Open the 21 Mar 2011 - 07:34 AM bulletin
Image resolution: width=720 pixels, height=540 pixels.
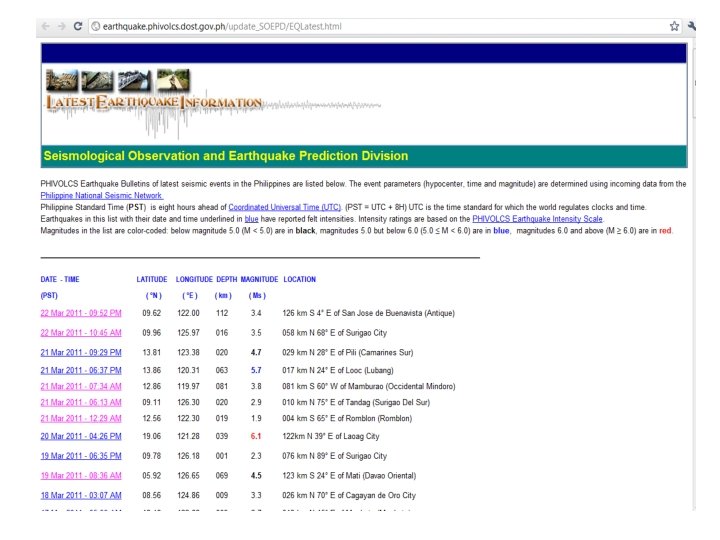[x=81, y=386]
